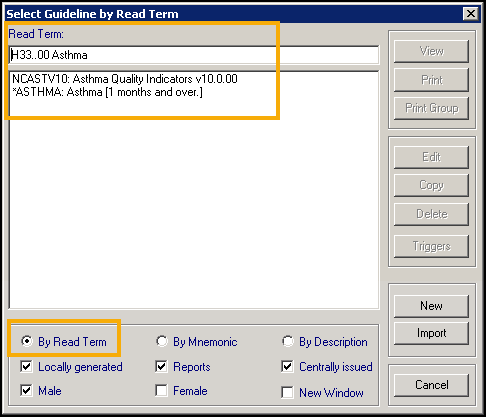
Task: Select NCASTV10 Asthma Quality Indicators guideline
Action: pos(125,79)
